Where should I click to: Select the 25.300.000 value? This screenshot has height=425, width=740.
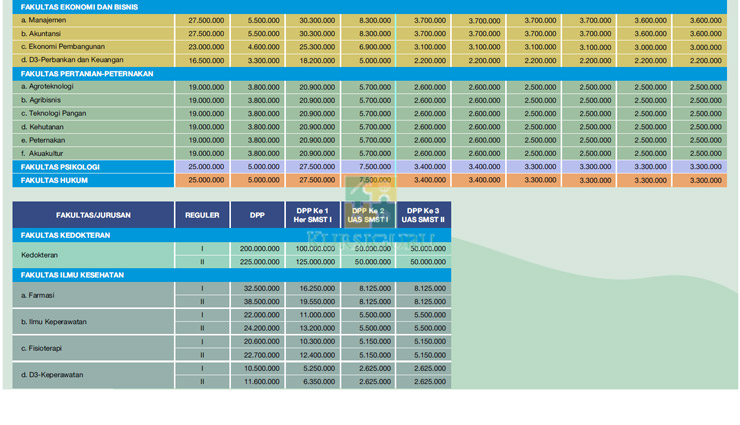(x=317, y=47)
